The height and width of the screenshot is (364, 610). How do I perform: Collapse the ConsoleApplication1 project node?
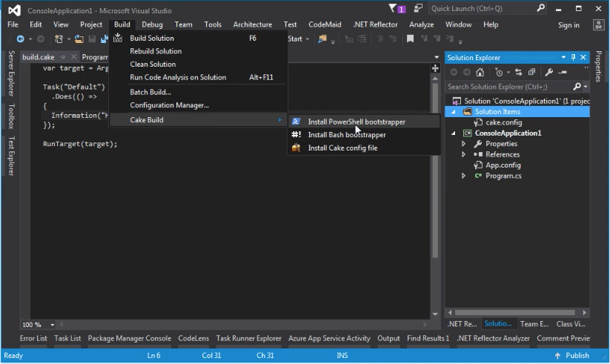(x=453, y=133)
